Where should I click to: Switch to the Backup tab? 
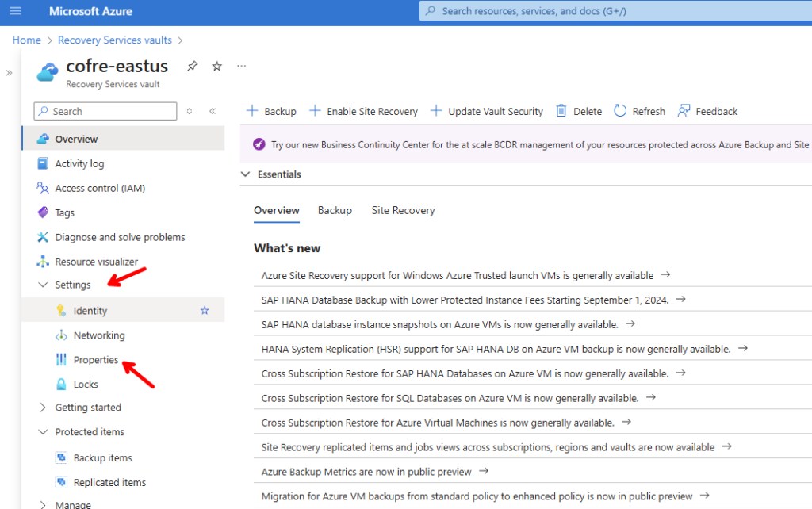tap(335, 210)
